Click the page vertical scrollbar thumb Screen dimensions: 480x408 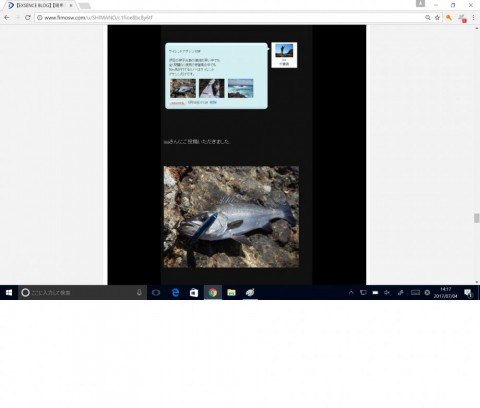pyautogui.click(x=477, y=218)
